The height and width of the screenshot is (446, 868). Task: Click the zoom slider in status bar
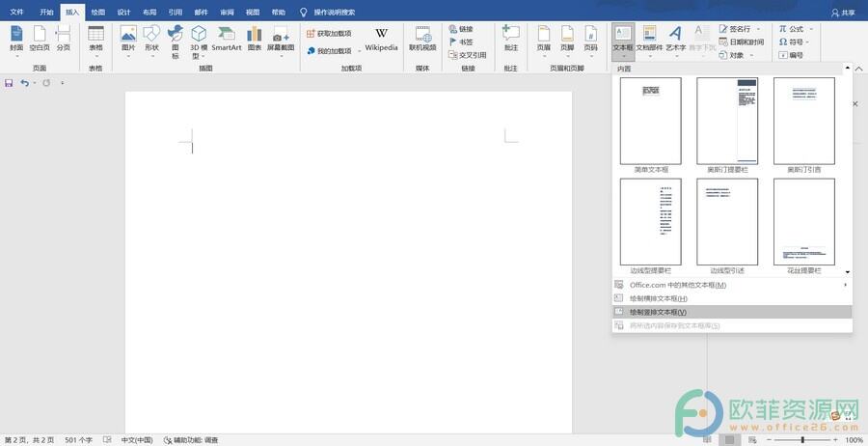(802, 440)
